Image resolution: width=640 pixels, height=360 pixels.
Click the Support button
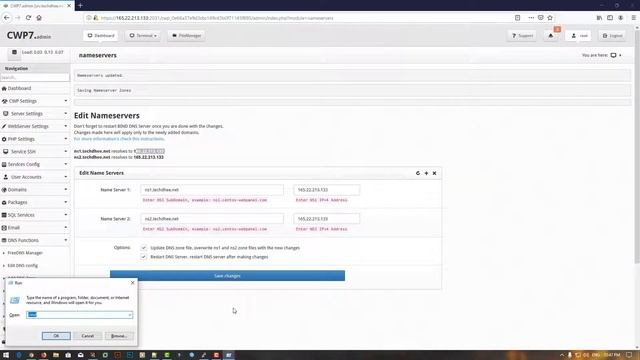point(522,36)
